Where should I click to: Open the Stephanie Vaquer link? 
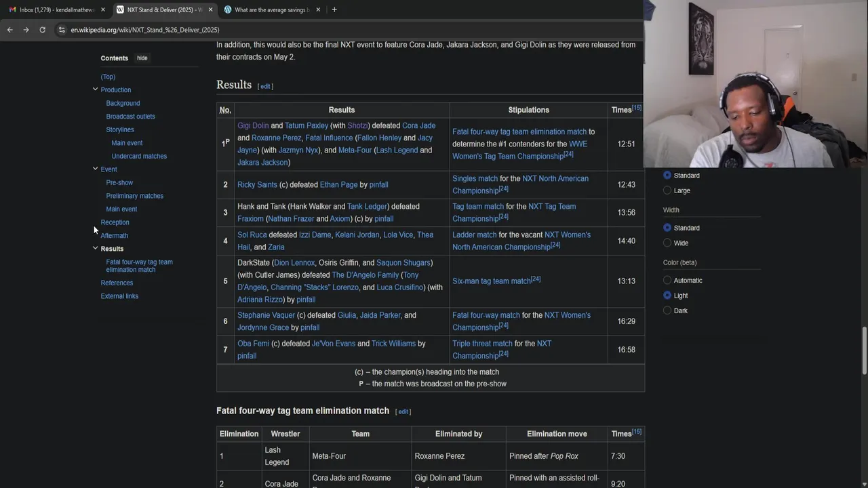[266, 315]
